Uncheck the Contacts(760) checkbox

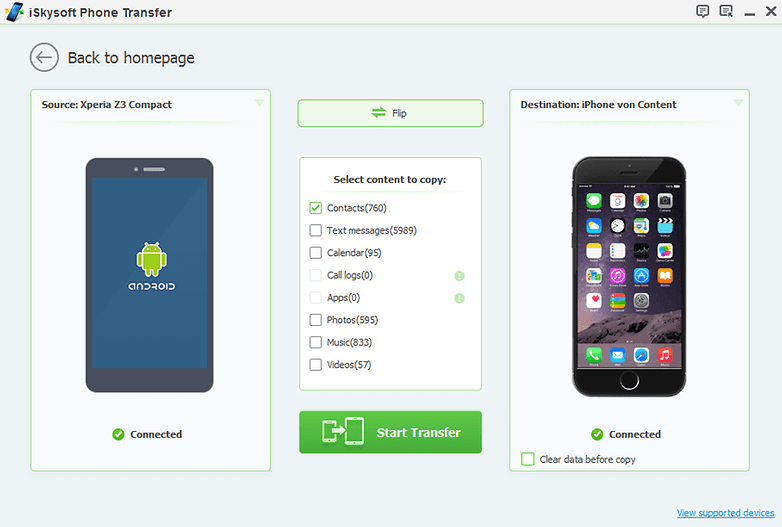point(316,208)
